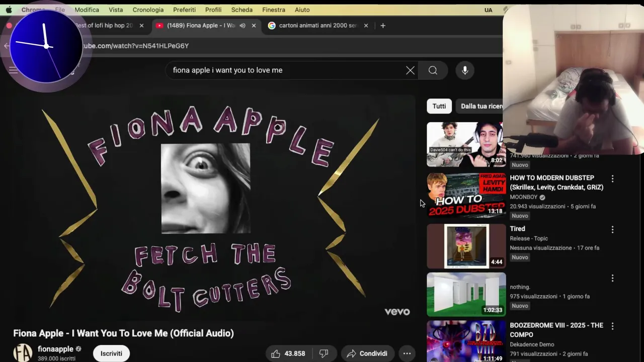Open the Scheda menu
The image size is (644, 362).
tap(242, 10)
